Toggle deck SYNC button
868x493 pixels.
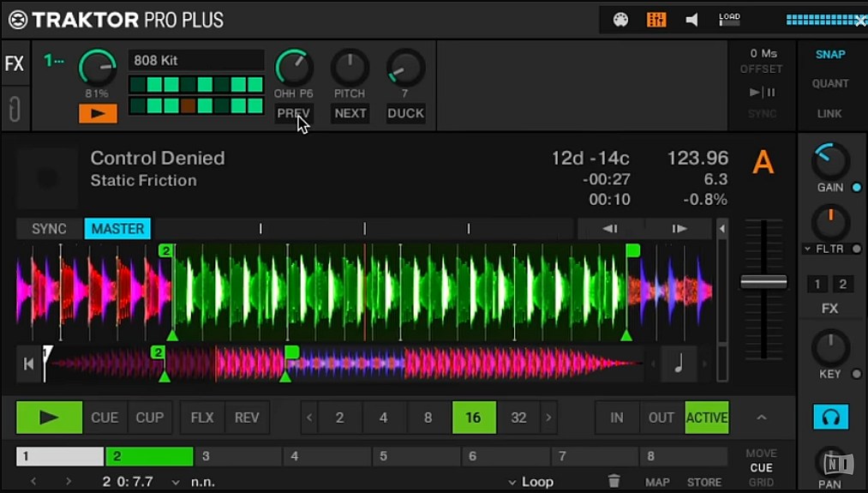(49, 229)
